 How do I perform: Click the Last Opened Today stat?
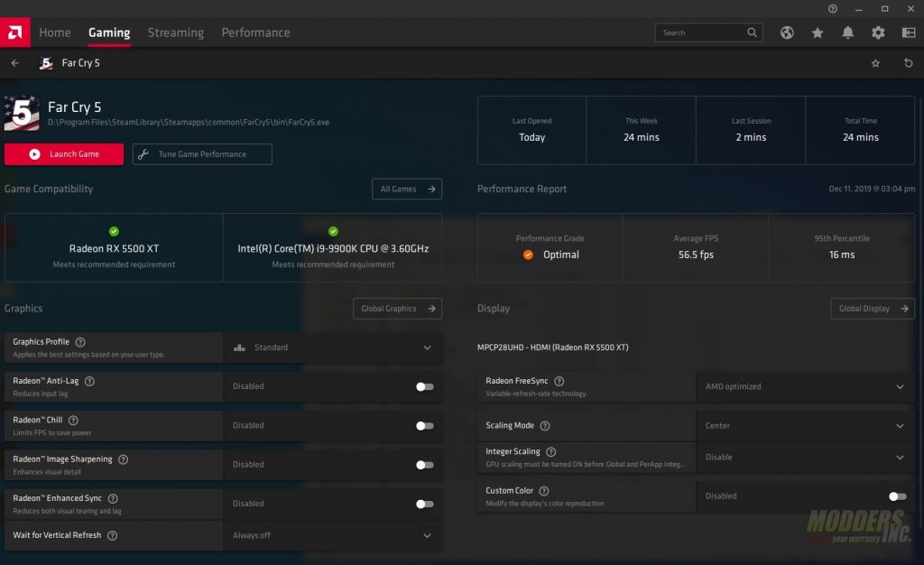[531, 130]
